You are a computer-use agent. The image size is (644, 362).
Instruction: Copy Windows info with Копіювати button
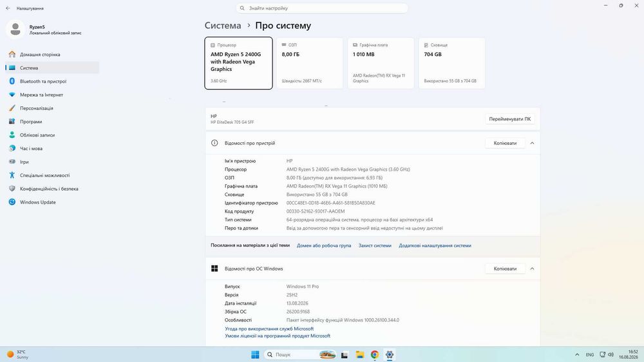(505, 269)
